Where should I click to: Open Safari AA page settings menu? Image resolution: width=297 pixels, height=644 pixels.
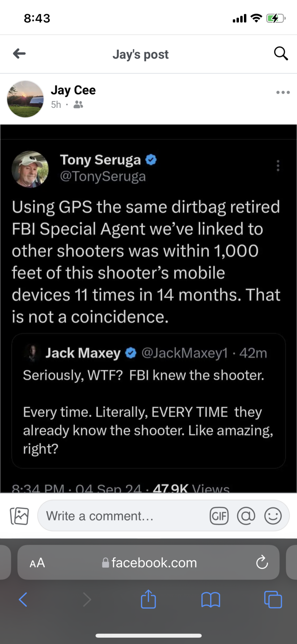click(x=37, y=563)
